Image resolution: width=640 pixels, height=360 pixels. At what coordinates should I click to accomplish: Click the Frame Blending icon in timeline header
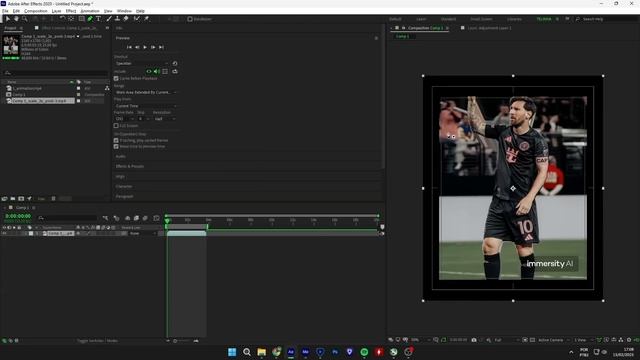point(136,218)
